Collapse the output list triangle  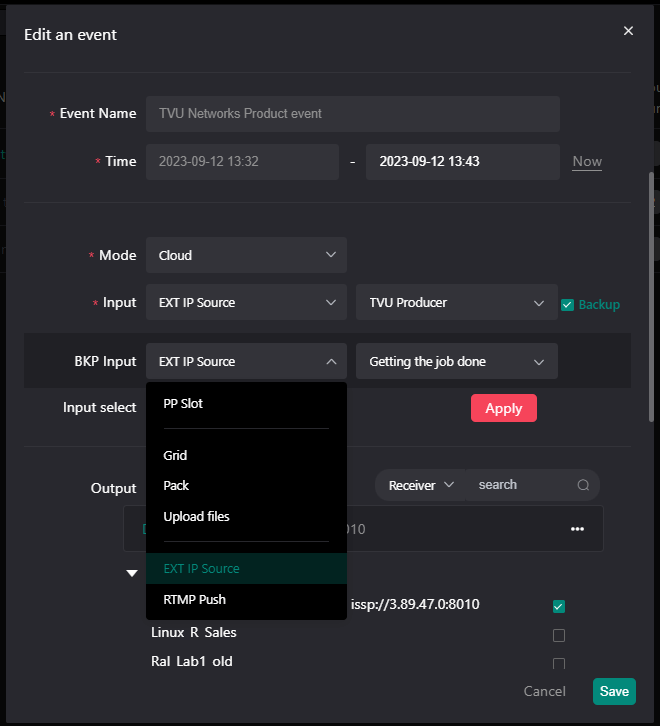(132, 573)
